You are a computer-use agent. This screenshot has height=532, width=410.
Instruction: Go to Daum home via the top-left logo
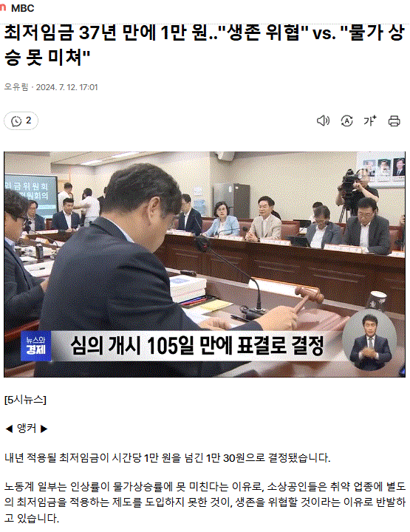3,7
